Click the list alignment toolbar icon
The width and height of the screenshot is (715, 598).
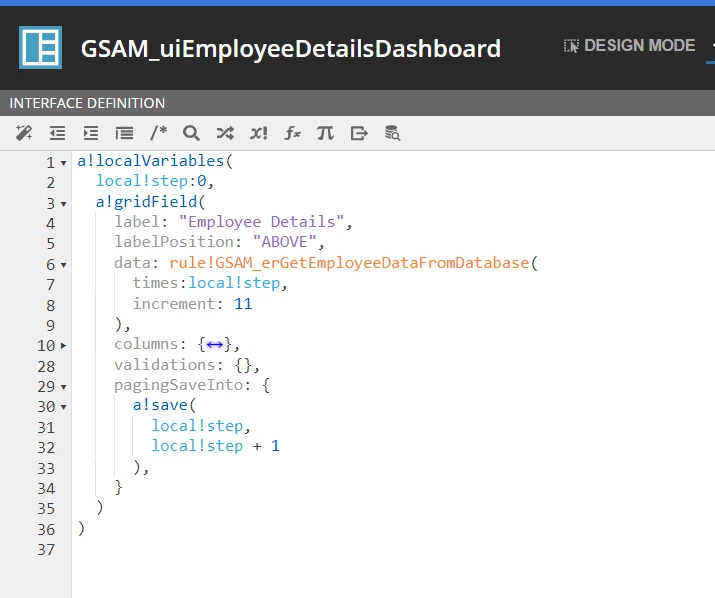click(x=124, y=133)
